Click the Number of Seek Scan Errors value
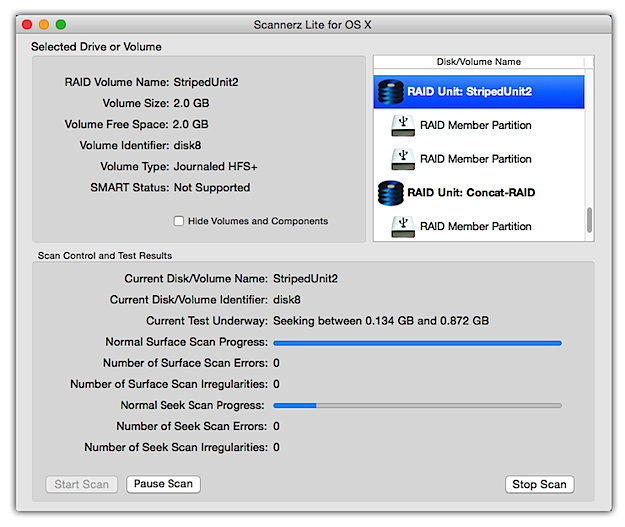The height and width of the screenshot is (527, 625). click(x=276, y=427)
